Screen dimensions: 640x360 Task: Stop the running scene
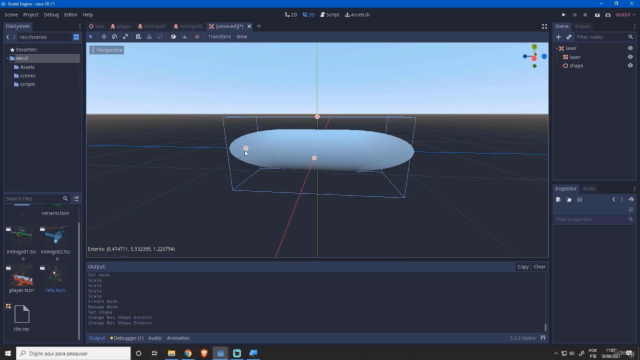(x=585, y=15)
